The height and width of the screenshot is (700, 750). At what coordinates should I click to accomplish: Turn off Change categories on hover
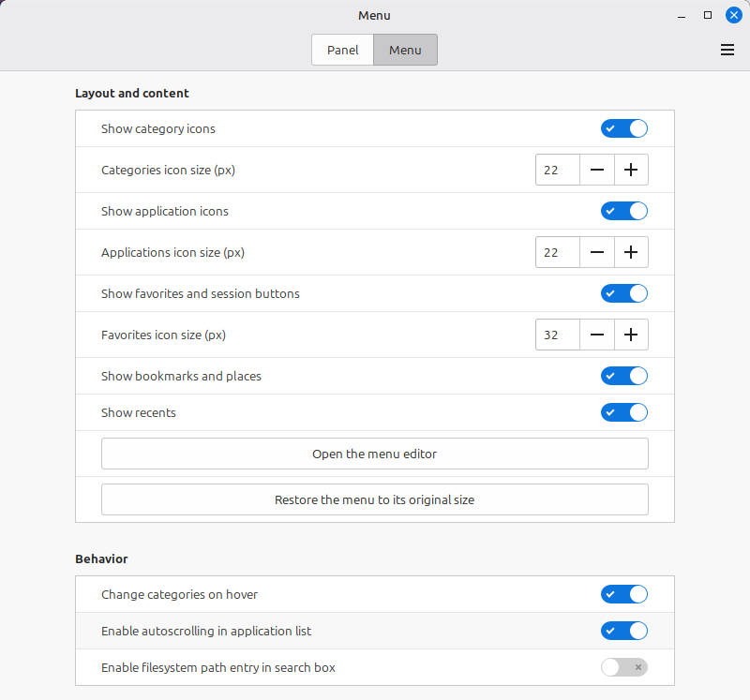(624, 594)
